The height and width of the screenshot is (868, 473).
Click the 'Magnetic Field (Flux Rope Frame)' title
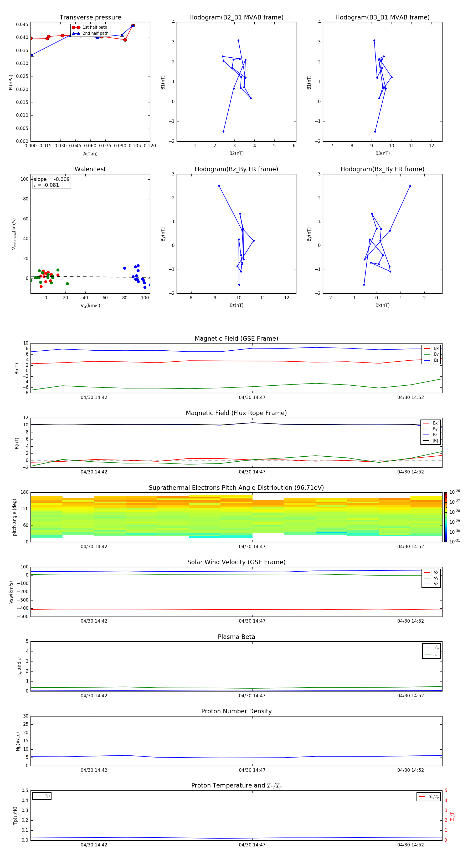click(236, 413)
